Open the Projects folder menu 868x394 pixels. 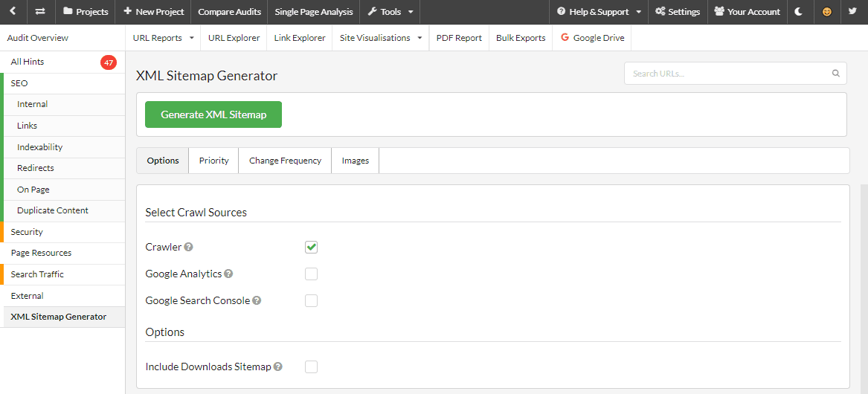(85, 12)
